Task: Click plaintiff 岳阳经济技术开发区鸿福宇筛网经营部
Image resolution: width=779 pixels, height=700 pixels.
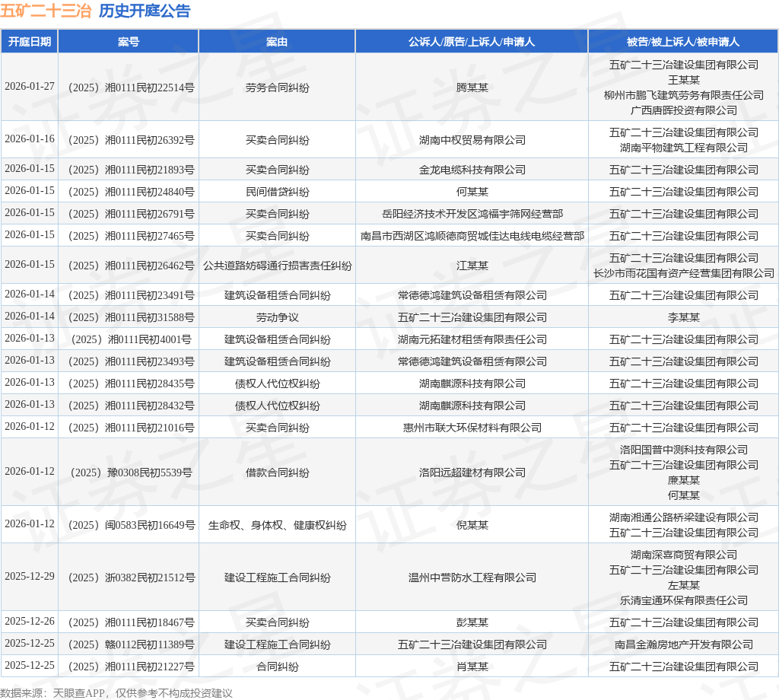Action: pos(472,214)
